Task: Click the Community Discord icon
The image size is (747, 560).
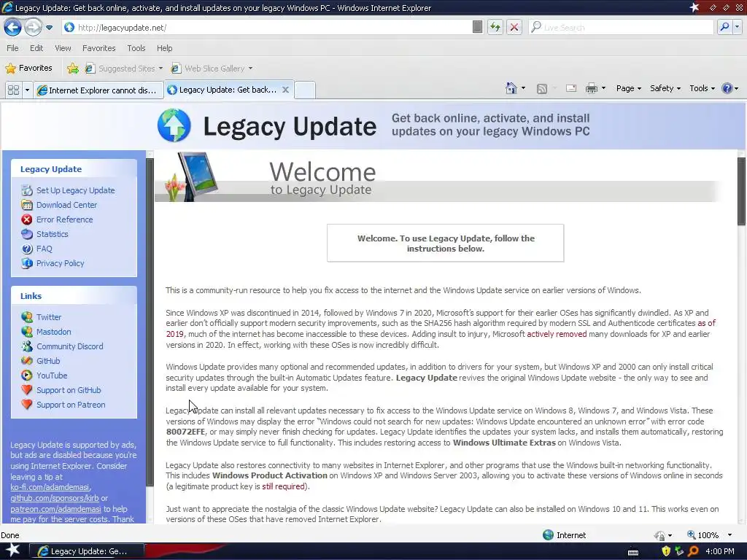Action: [27, 346]
